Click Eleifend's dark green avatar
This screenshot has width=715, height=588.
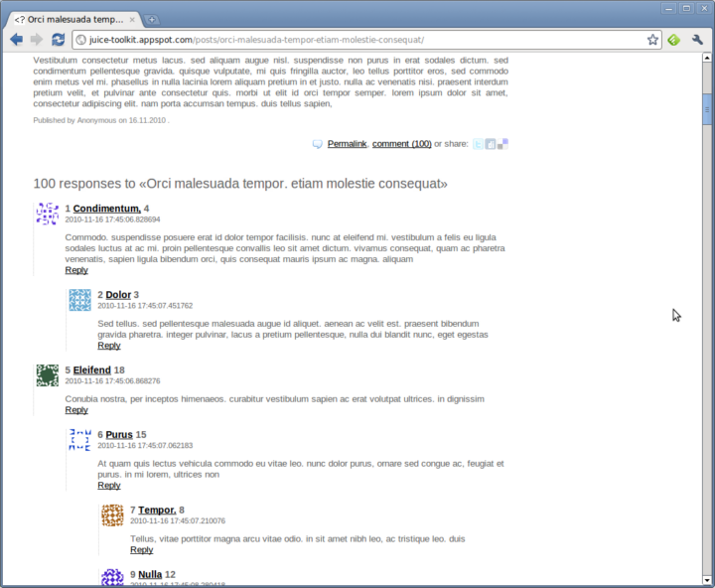tap(48, 375)
